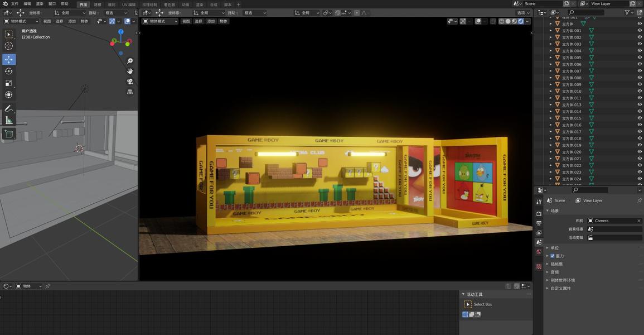Open the 编辑 Edit menu
Image resolution: width=644 pixels, height=335 pixels.
(x=27, y=4)
